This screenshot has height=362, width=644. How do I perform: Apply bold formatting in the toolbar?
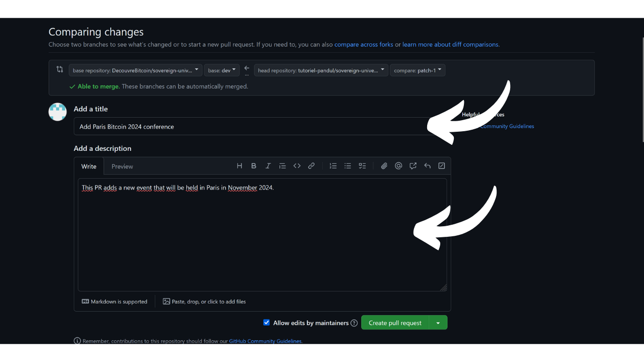254,166
